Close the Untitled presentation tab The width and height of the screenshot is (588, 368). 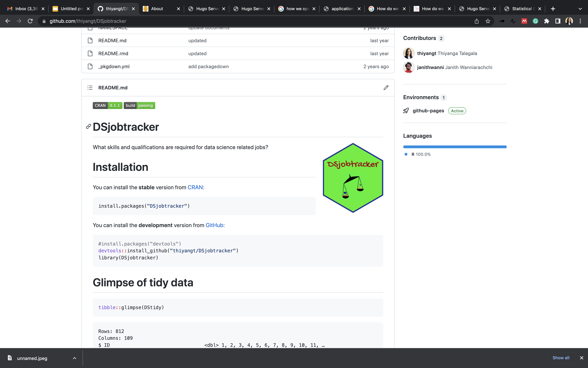click(88, 9)
